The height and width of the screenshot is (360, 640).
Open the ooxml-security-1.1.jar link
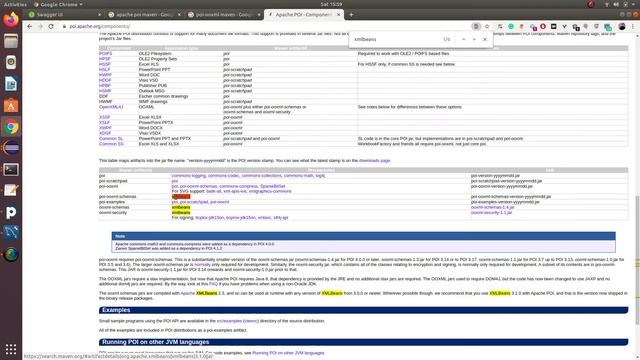point(491,213)
